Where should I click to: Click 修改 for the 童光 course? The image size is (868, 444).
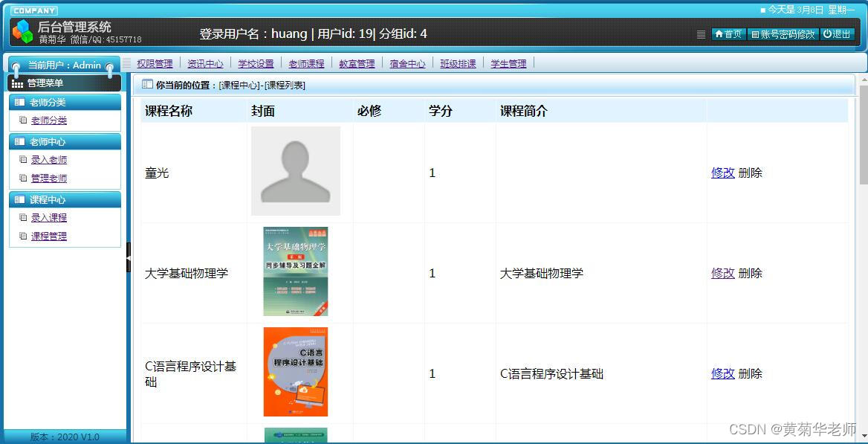pyautogui.click(x=722, y=173)
